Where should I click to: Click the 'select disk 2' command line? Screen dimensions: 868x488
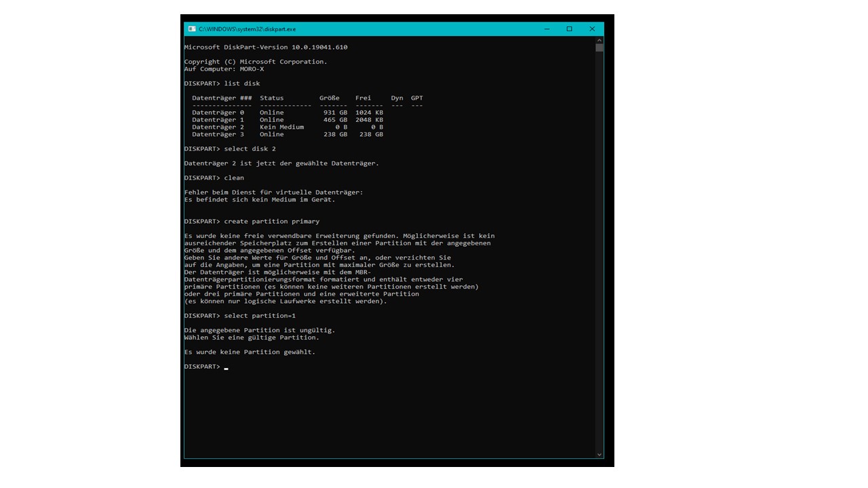[x=230, y=148]
